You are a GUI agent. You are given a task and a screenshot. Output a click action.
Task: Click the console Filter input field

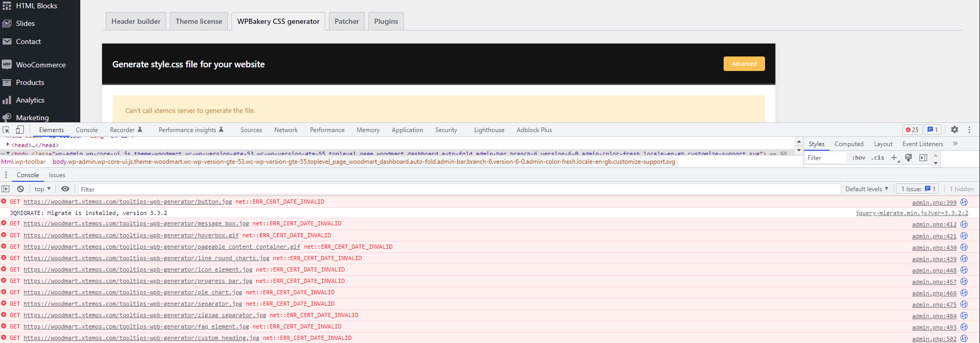tap(458, 189)
